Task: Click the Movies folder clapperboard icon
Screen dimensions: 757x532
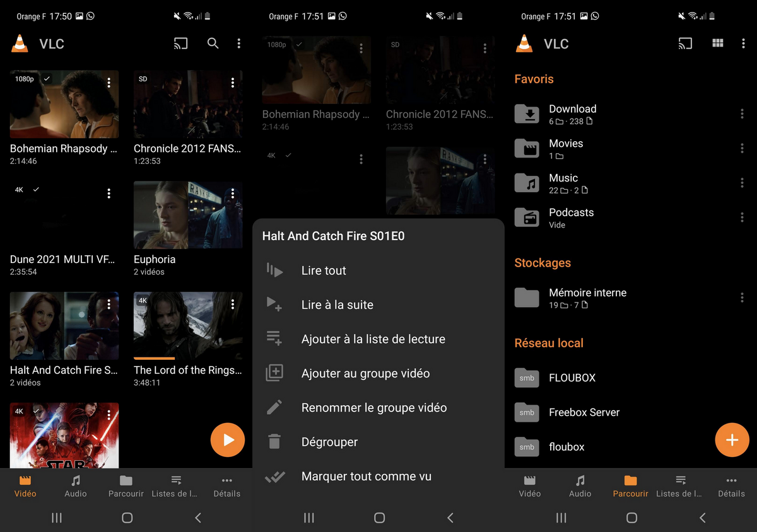Action: tap(527, 149)
